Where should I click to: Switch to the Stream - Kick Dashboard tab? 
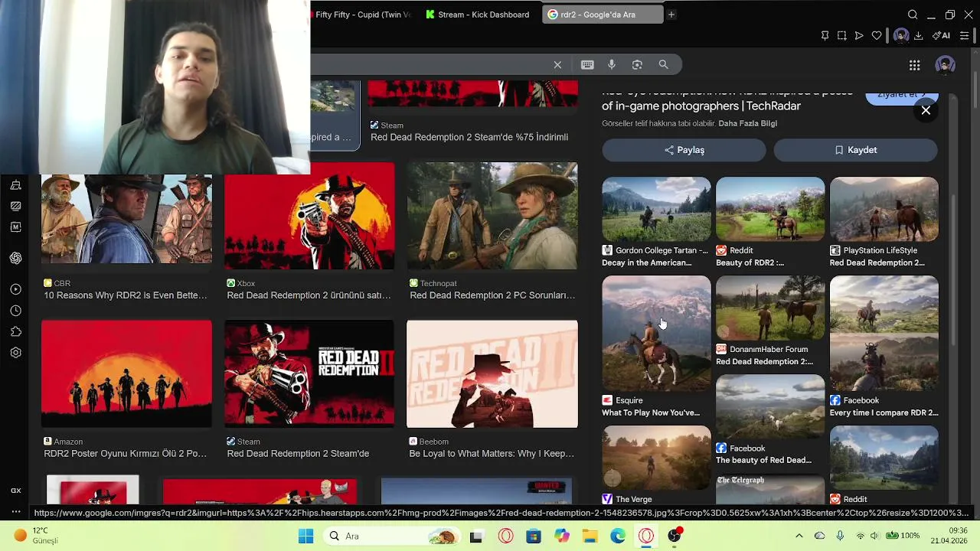[479, 15]
